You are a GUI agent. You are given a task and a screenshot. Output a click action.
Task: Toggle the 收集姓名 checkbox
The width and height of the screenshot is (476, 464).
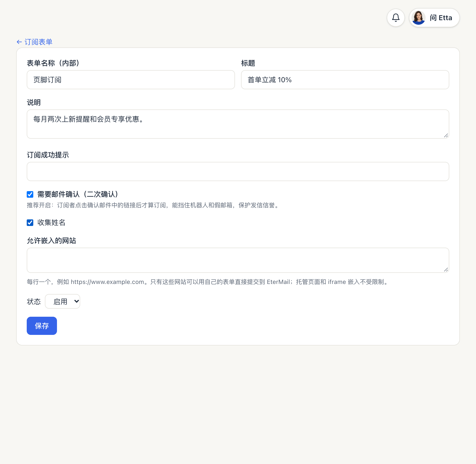(x=30, y=223)
